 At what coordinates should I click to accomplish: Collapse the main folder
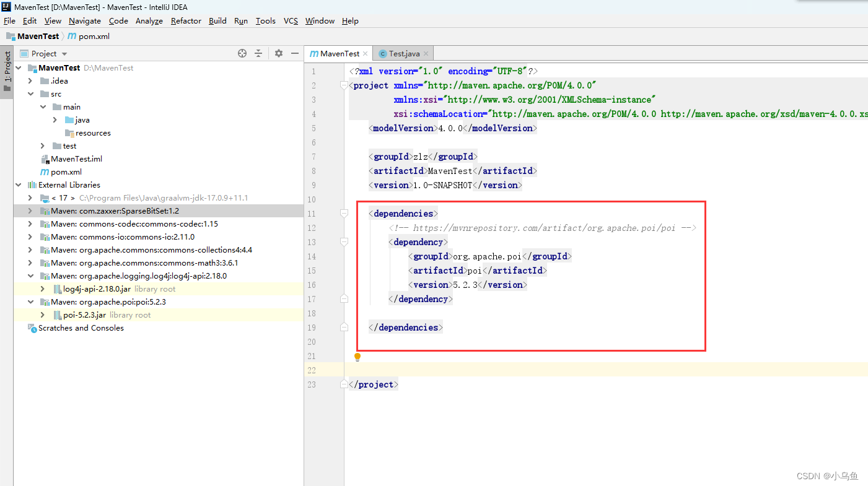[x=43, y=107]
